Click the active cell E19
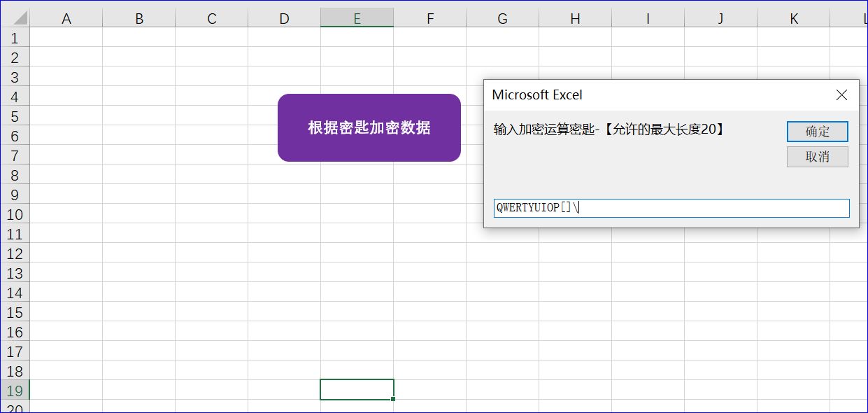 click(x=357, y=390)
